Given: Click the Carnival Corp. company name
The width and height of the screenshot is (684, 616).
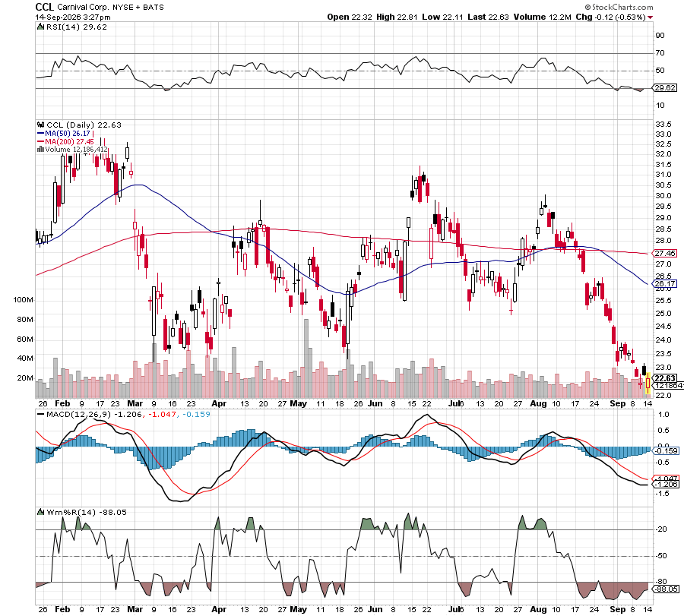Looking at the screenshot, I should coord(83,8).
